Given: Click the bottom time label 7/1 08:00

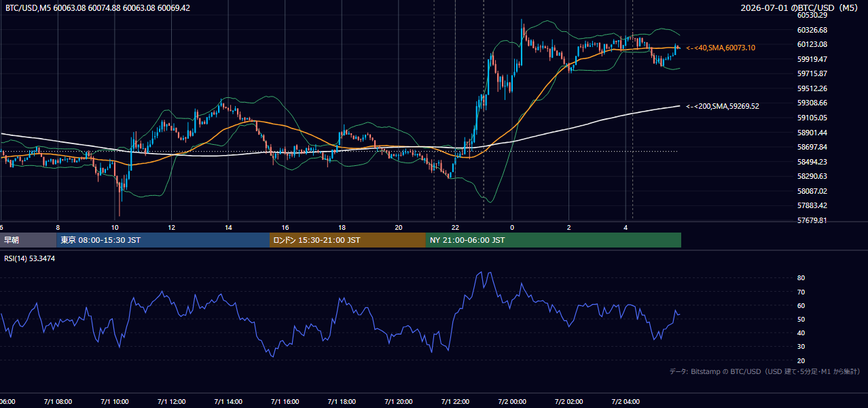Looking at the screenshot, I should coord(58,402).
